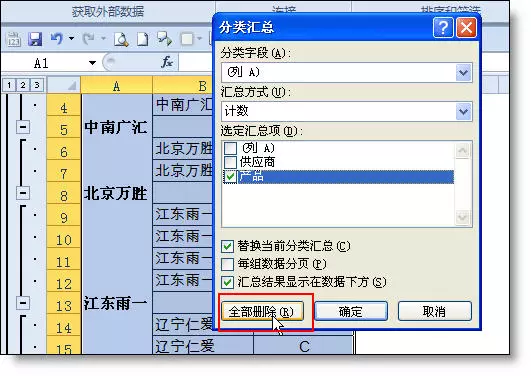Enable 每组数据分页 checkbox
Image resolution: width=531 pixels, height=376 pixels.
pyautogui.click(x=227, y=264)
